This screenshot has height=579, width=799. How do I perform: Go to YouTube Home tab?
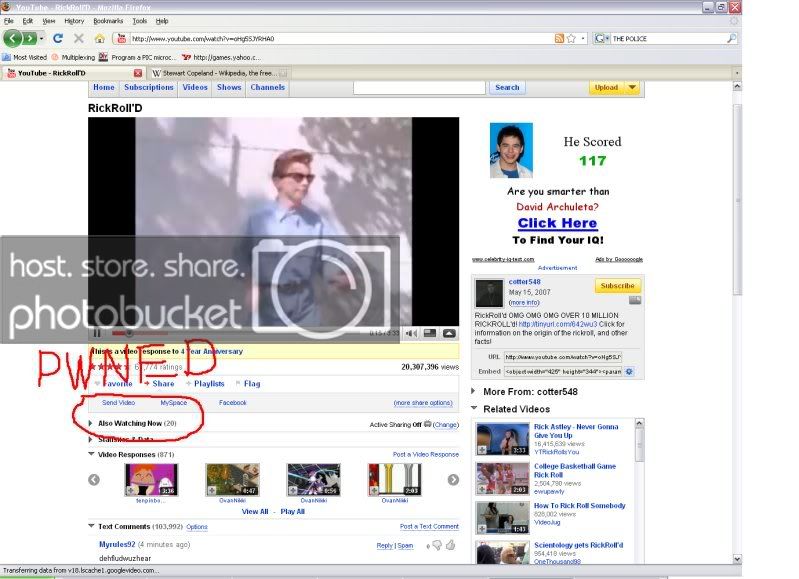104,88
